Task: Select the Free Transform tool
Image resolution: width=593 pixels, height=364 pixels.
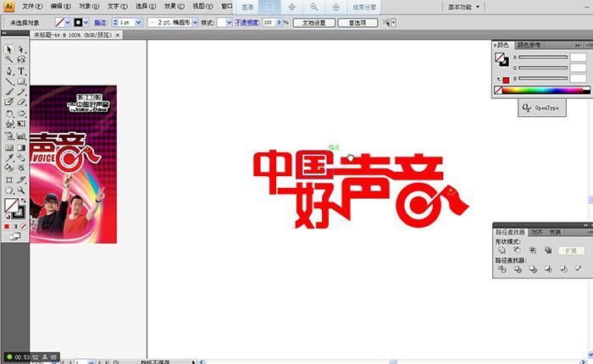Action: 21,124
